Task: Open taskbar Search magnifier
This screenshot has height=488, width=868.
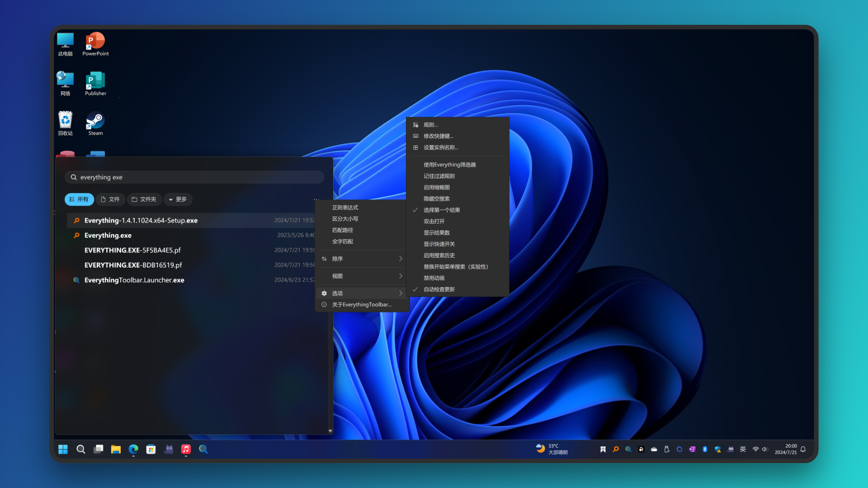Action: (80, 449)
